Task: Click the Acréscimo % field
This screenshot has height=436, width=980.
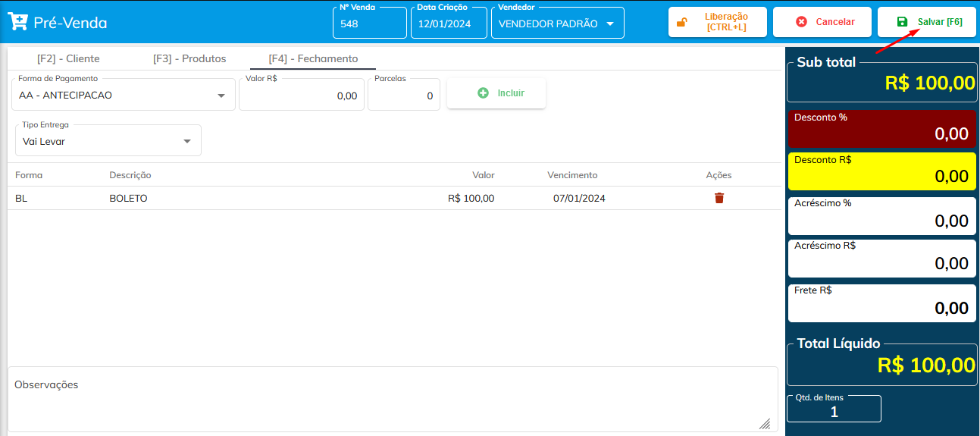Action: coord(882,216)
